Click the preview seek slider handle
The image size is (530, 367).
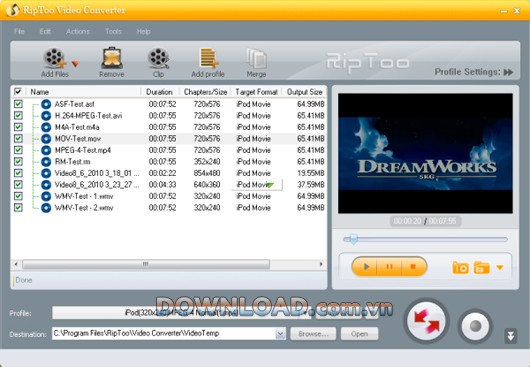tap(353, 239)
